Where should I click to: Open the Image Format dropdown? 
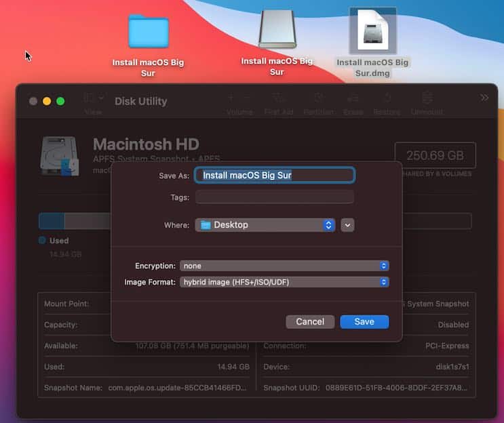pos(284,282)
